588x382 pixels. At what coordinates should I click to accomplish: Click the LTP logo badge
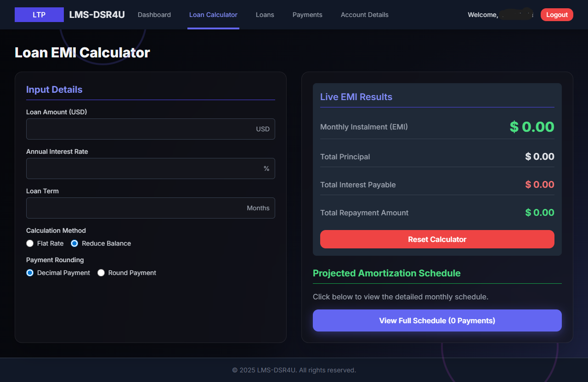tap(39, 14)
